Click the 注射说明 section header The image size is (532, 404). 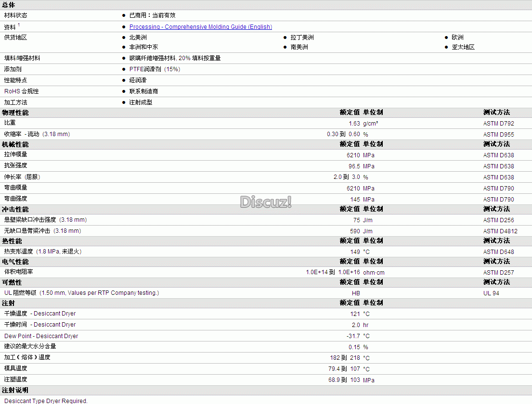pyautogui.click(x=15, y=391)
